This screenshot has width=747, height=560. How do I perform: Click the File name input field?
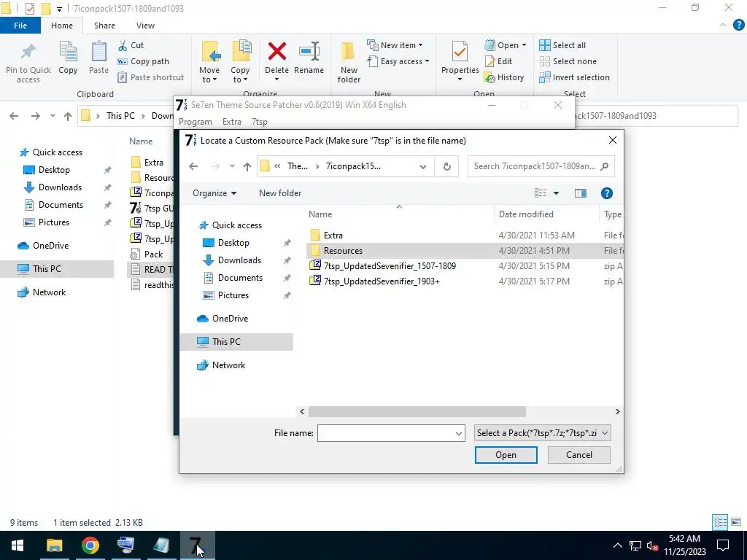[x=386, y=433]
